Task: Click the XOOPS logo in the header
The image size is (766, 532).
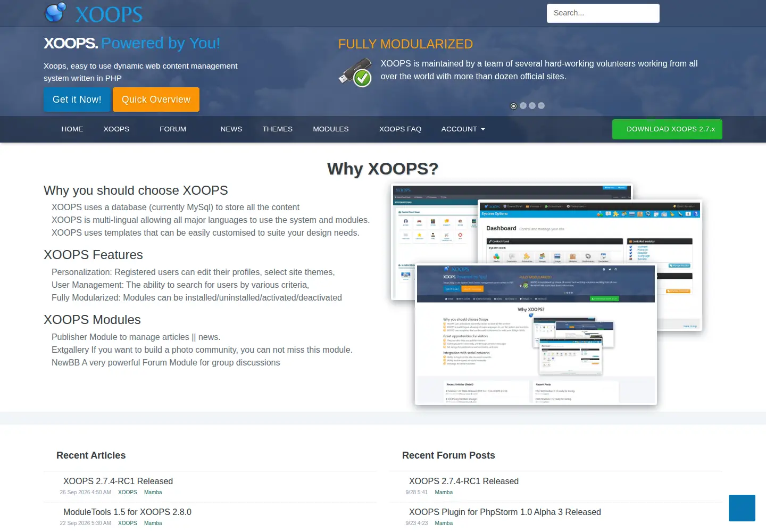Action: [94, 13]
